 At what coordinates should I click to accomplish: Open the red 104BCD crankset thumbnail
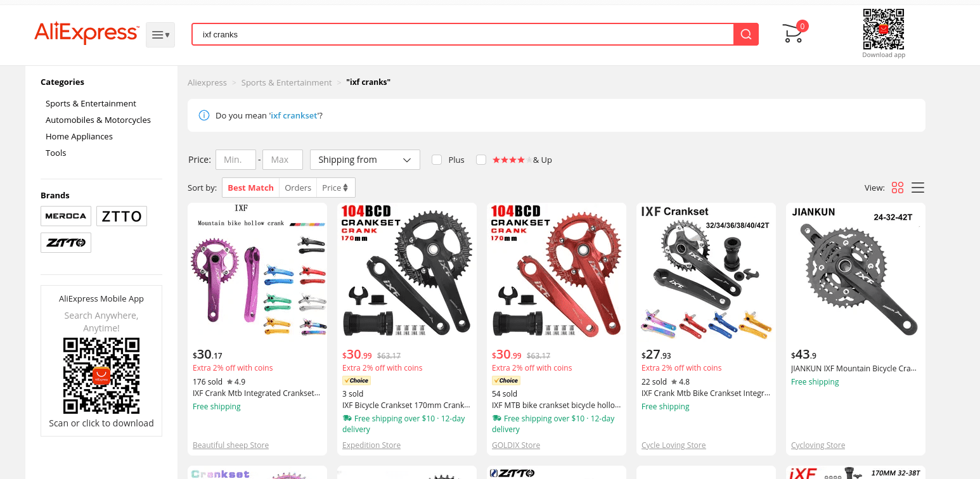coord(557,272)
